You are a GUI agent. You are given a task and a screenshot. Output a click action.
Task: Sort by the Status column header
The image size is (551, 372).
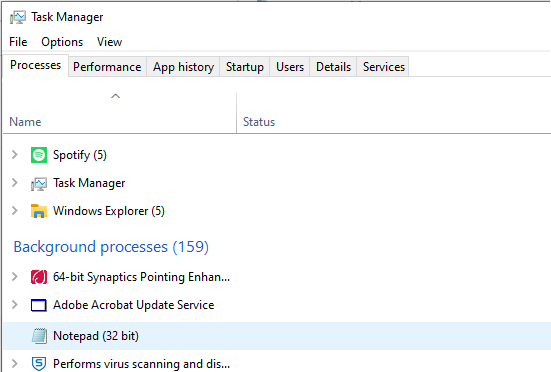pyautogui.click(x=394, y=112)
